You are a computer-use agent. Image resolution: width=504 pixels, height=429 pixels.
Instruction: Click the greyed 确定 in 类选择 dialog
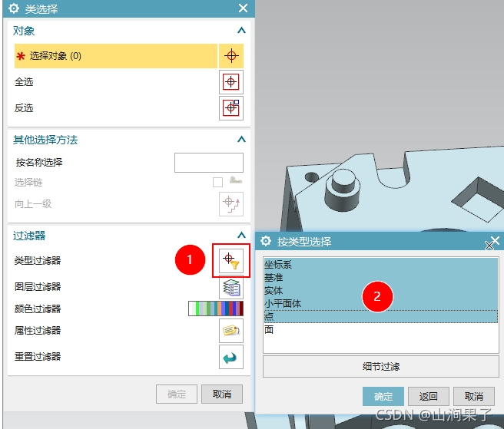[177, 394]
